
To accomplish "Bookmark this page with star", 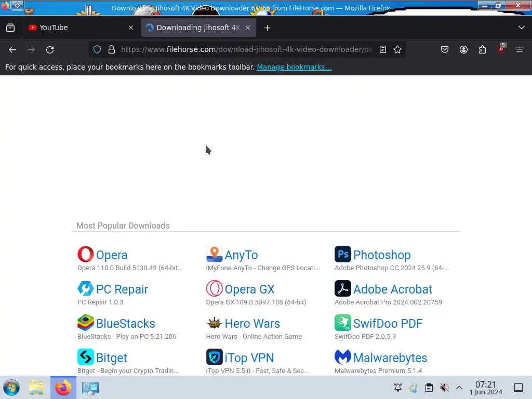I will [397, 49].
